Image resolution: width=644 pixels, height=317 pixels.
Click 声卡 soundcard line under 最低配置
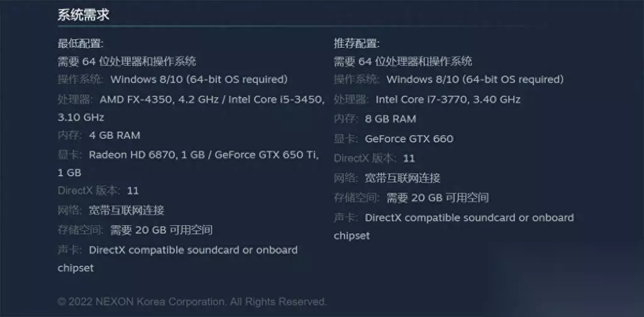pyautogui.click(x=177, y=250)
